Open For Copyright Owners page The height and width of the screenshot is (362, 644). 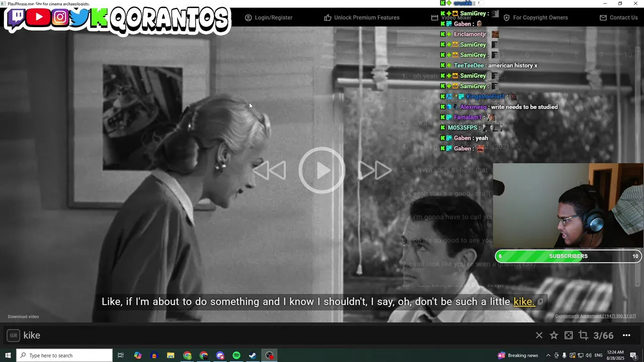click(535, 18)
